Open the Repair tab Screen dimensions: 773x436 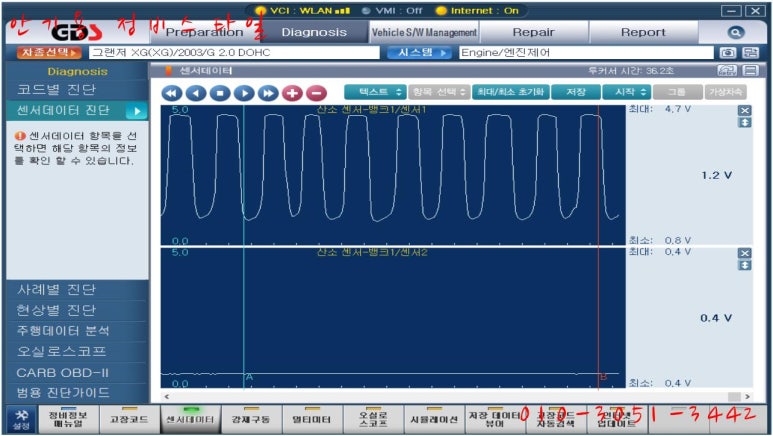[x=534, y=33]
